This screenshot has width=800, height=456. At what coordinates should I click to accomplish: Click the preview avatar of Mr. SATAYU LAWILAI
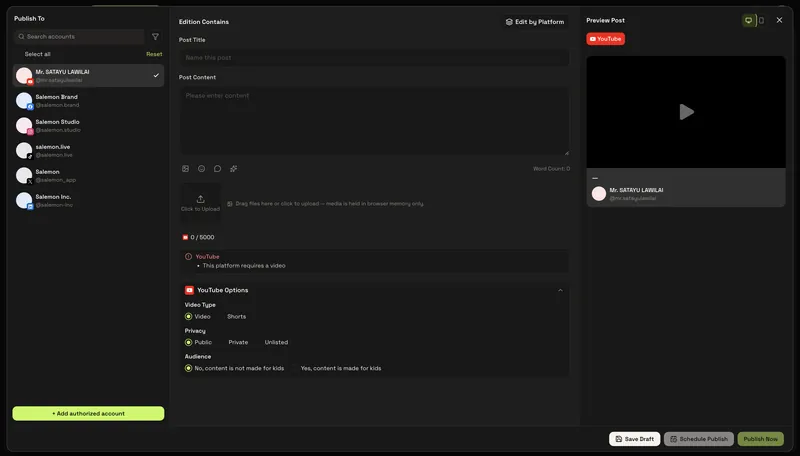pos(598,194)
